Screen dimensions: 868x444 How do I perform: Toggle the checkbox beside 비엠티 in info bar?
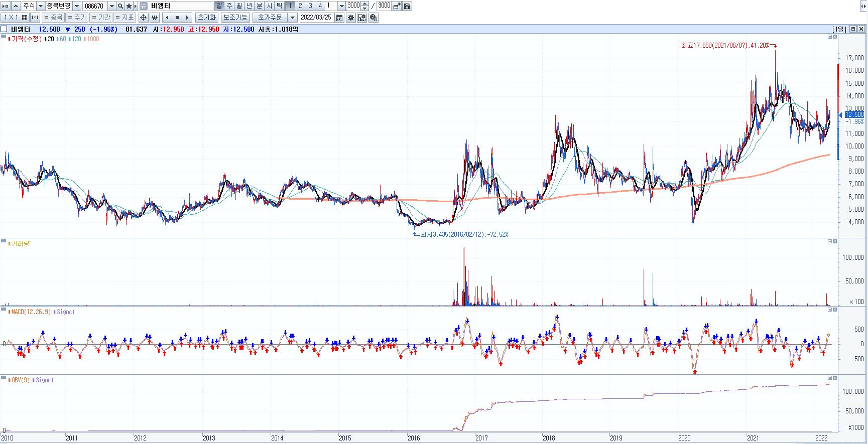coord(5,29)
